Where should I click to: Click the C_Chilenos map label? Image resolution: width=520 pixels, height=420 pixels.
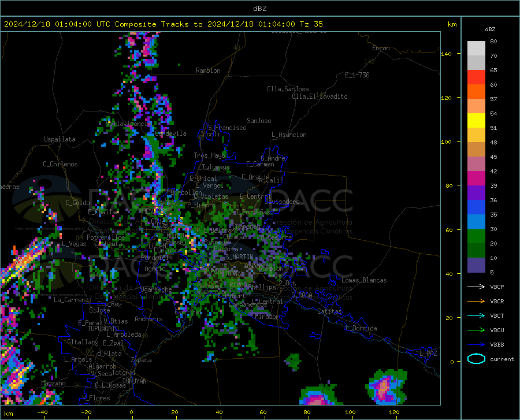(60, 164)
